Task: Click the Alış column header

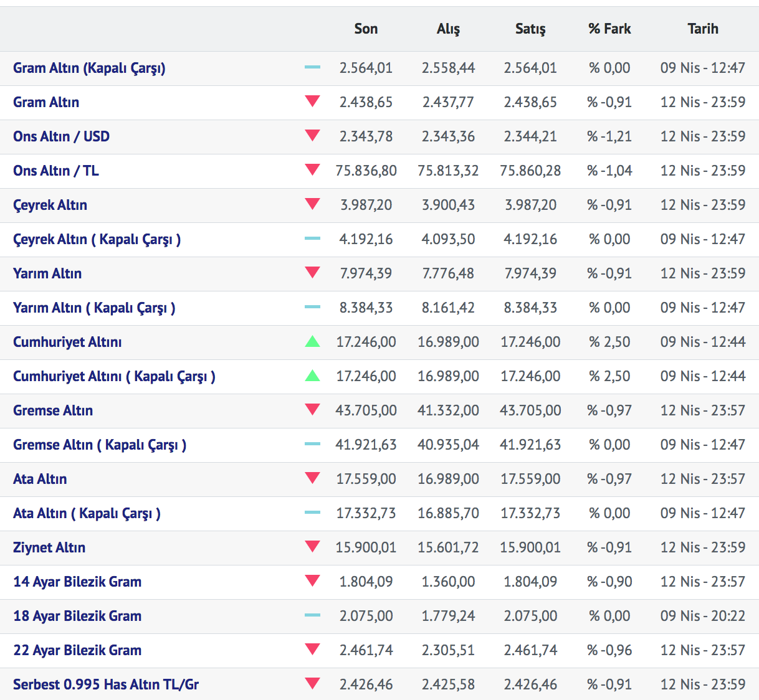Action: tap(448, 29)
